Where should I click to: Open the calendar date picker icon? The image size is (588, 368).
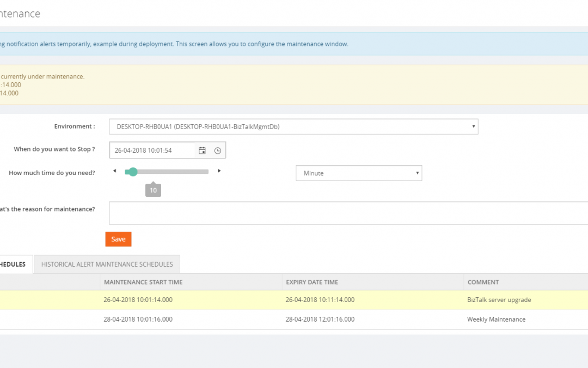coord(202,150)
